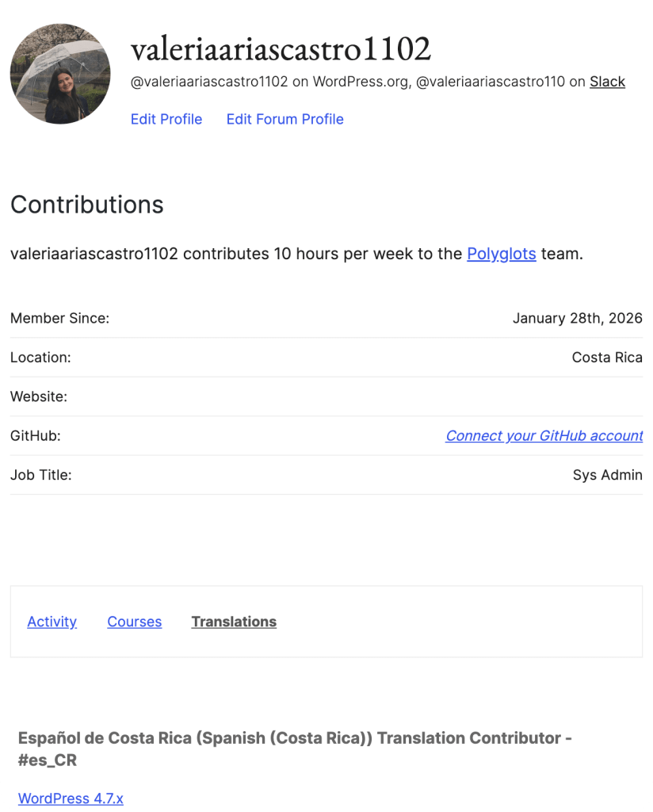Click the valeriaariascastro1102 username heading
The image size is (653, 812).
281,49
